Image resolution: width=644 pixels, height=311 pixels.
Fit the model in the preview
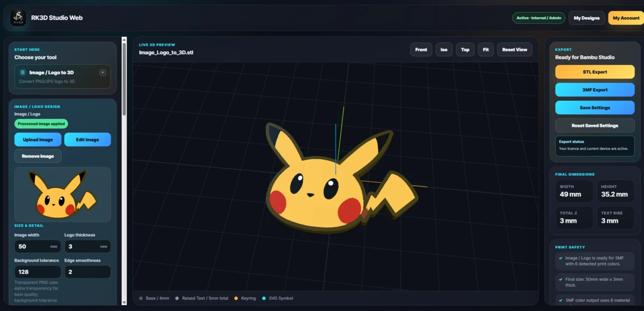pos(486,49)
